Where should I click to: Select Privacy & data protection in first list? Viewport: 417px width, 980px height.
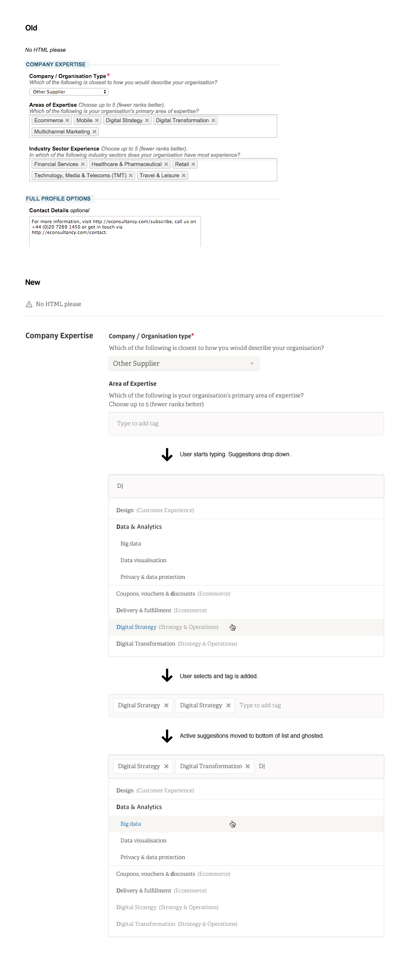coord(153,577)
